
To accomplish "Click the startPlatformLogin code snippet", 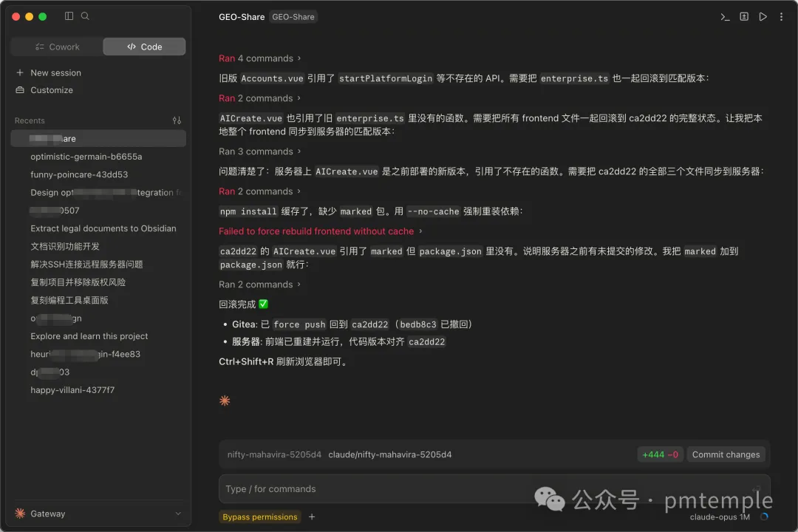I will click(385, 78).
